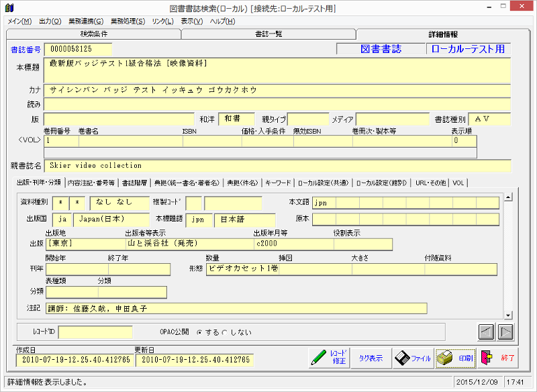
Task: Click the 書誌種別 field showing AV
Action: tap(489, 119)
